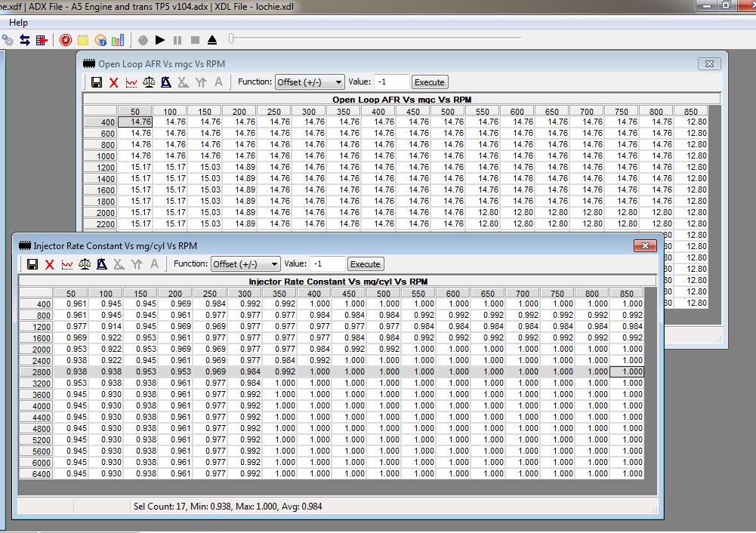The image size is (756, 533).
Task: Click greyed X-axis icon in Open Loop AFR window
Action: (184, 82)
